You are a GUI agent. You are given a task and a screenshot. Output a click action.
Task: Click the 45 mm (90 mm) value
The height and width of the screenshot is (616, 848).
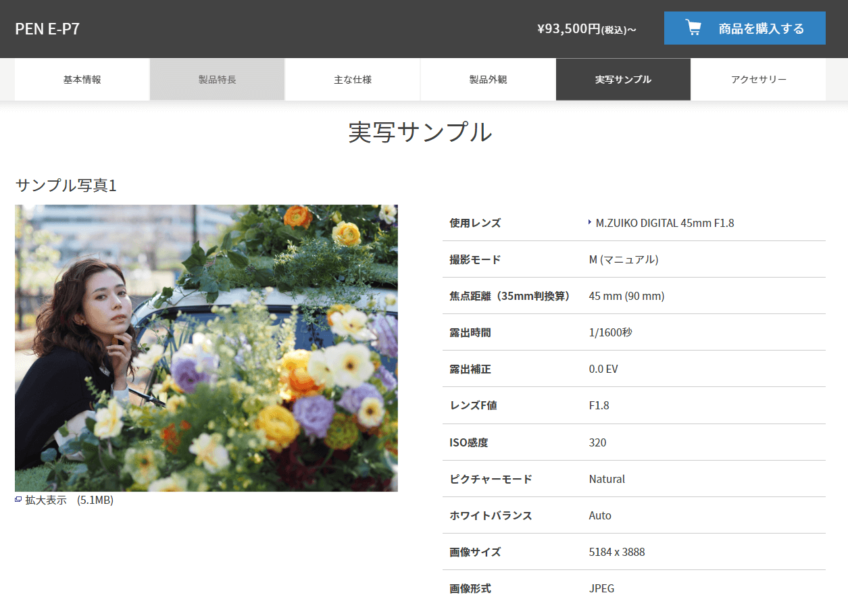coord(626,296)
